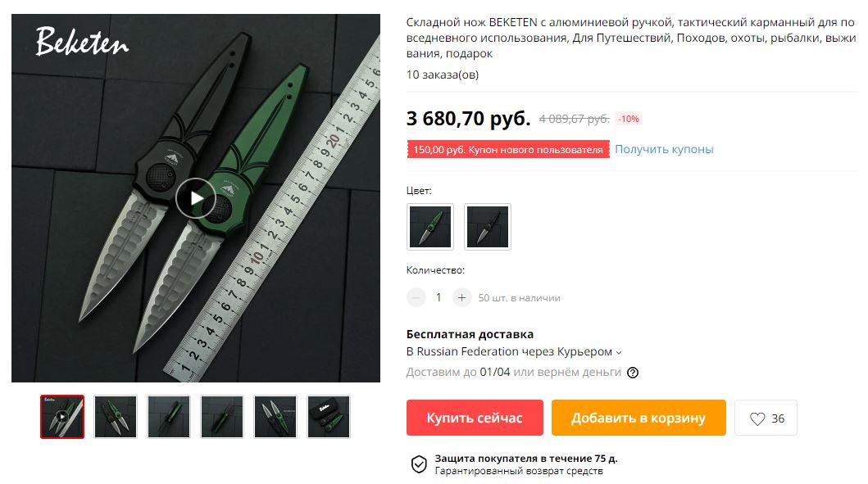Click the Купить сейчас button
Image resolution: width=868 pixels, height=484 pixels.
click(x=475, y=418)
